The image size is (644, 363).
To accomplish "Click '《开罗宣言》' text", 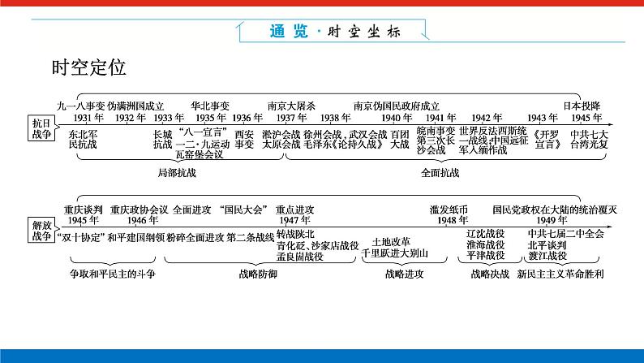I will [547, 140].
